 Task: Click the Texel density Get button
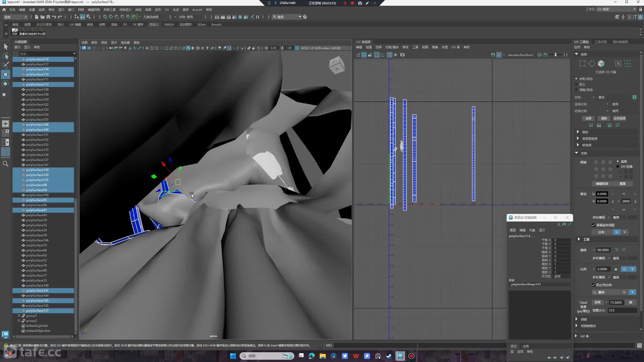(x=598, y=302)
